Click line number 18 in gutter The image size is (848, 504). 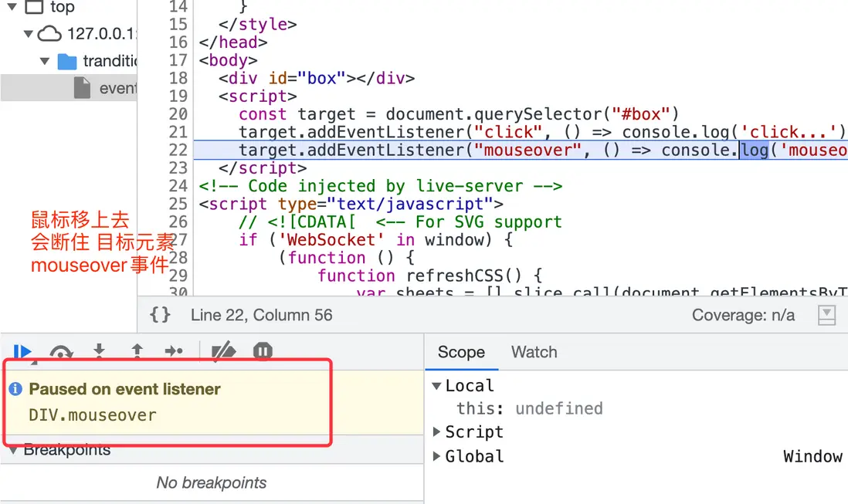pos(178,78)
